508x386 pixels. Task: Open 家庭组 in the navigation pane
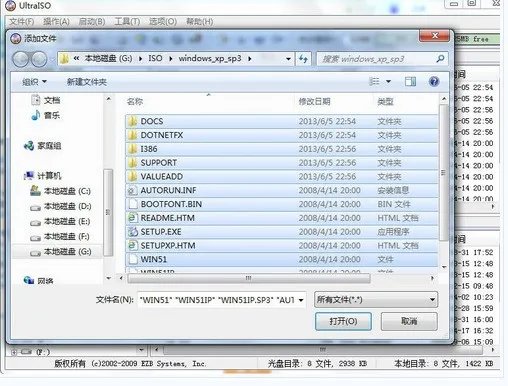[43, 146]
